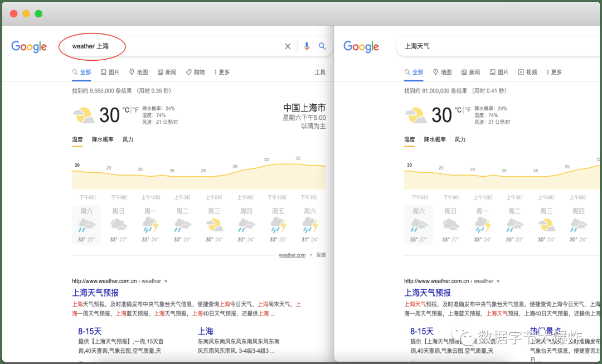Image resolution: width=602 pixels, height=364 pixels.
Task: Open Google logo in "weather 上海" window
Action: point(29,47)
